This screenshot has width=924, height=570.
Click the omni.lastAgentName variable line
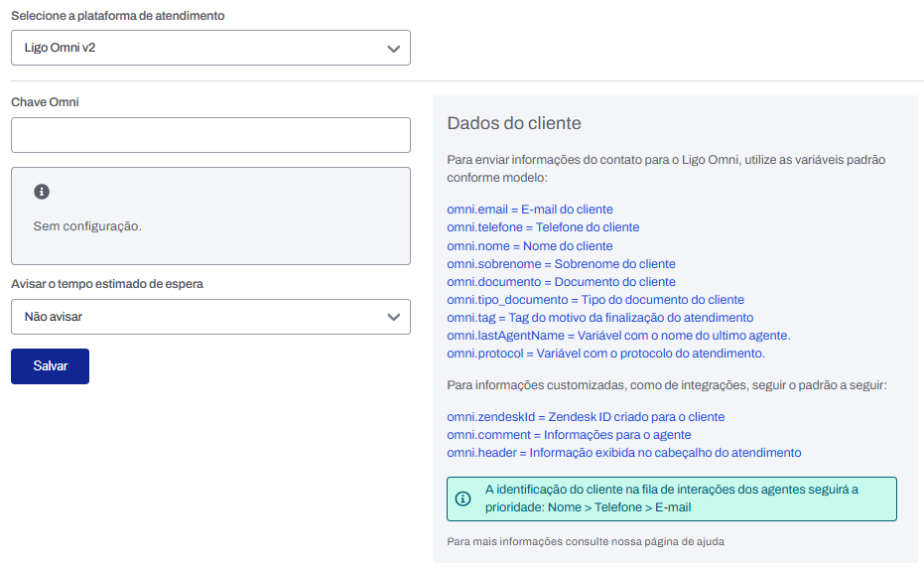tap(618, 336)
